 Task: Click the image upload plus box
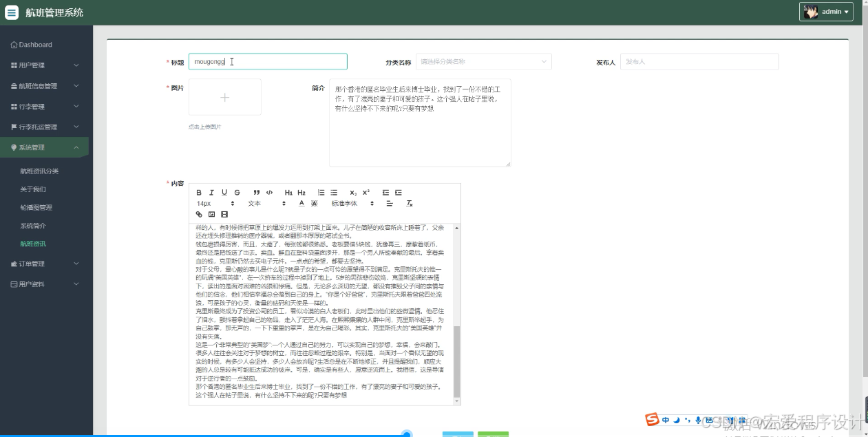pos(225,97)
